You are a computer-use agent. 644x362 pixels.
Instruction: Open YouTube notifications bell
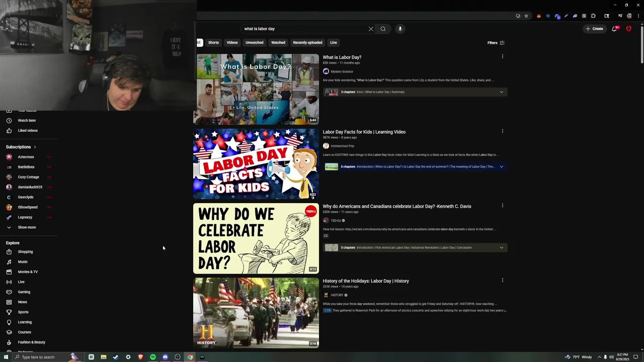[x=614, y=29]
